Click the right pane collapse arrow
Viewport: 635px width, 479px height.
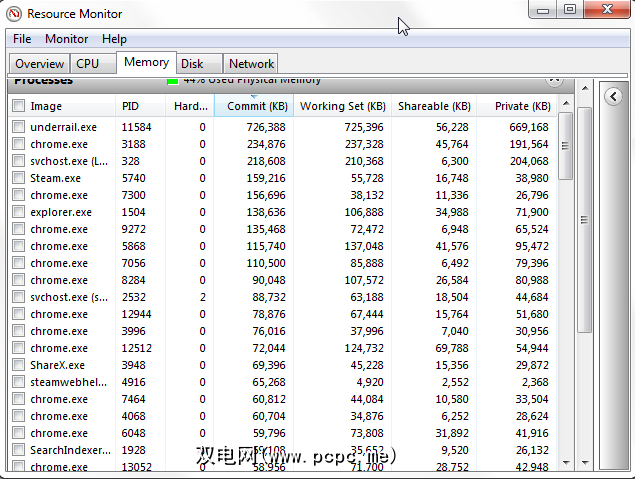click(x=613, y=96)
